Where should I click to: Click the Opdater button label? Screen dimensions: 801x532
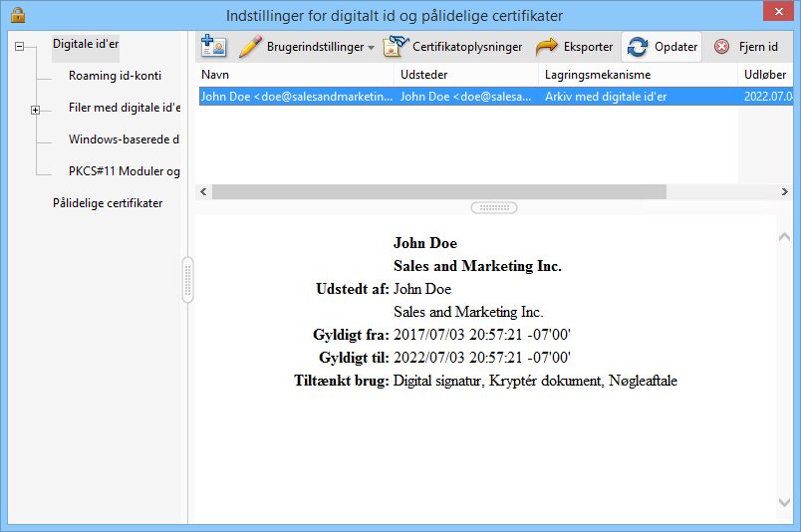click(675, 47)
